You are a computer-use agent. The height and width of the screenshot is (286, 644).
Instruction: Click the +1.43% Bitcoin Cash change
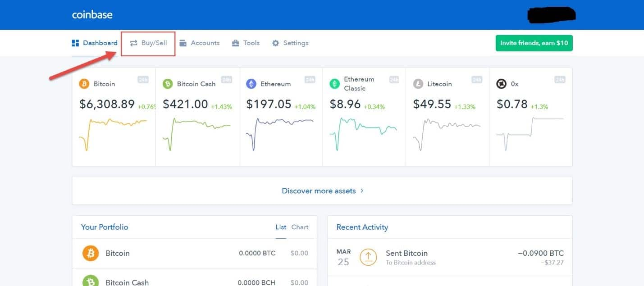tap(221, 107)
